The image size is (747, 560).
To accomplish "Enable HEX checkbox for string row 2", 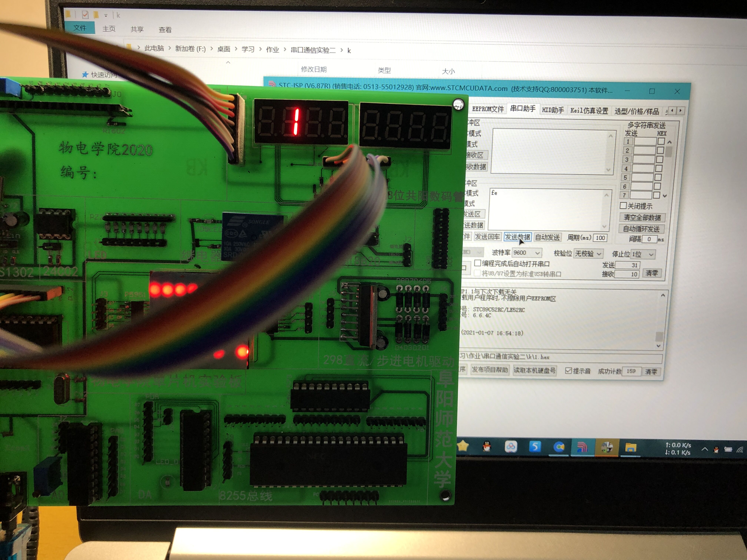I will (x=660, y=150).
